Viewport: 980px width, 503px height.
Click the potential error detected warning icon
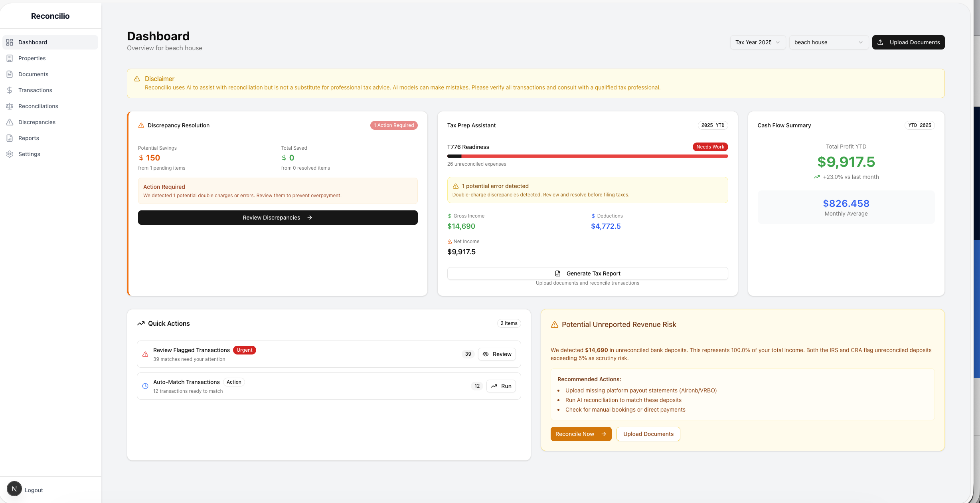point(456,186)
